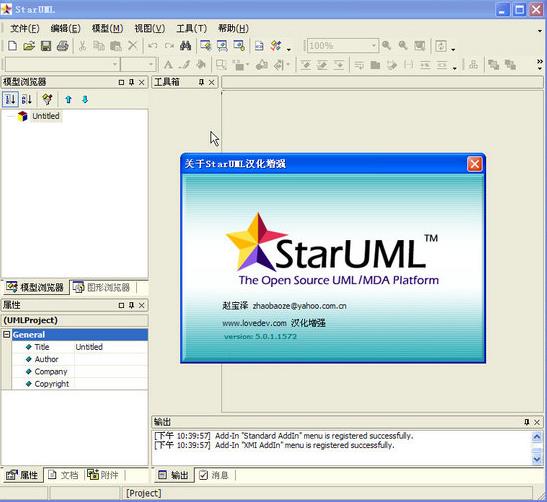Click the Print toolbar icon

pos(63,46)
